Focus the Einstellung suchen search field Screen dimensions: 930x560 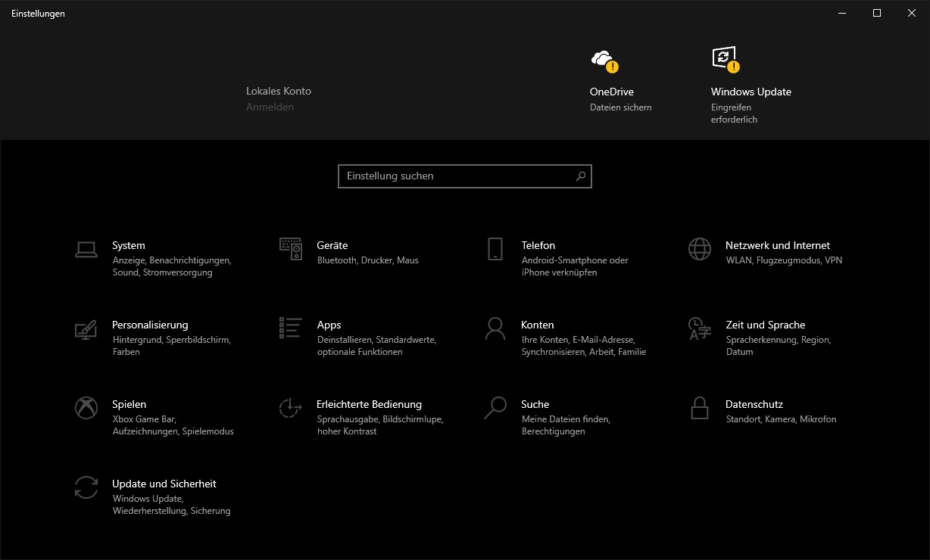pyautogui.click(x=464, y=176)
